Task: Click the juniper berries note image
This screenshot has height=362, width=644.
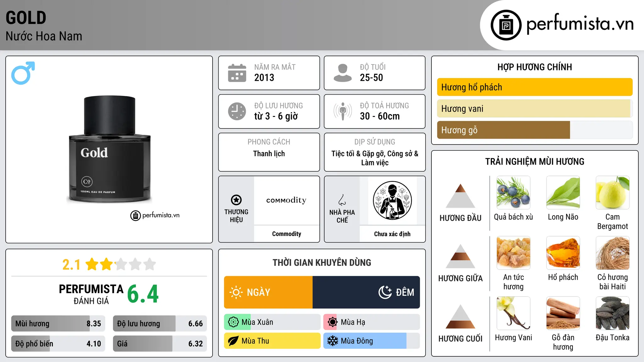Action: click(514, 193)
